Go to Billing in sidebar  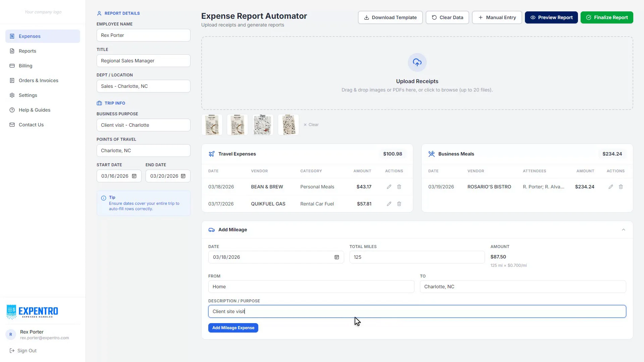coord(43,66)
